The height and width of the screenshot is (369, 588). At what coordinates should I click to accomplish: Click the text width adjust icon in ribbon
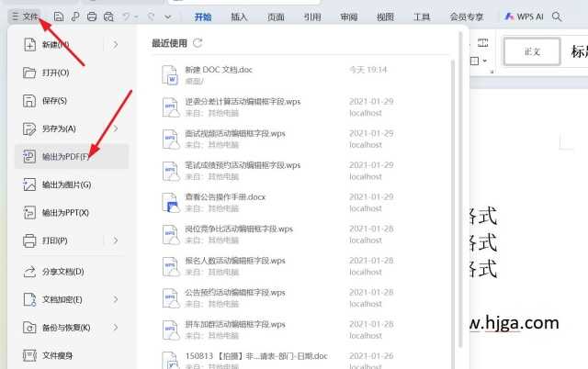(482, 42)
